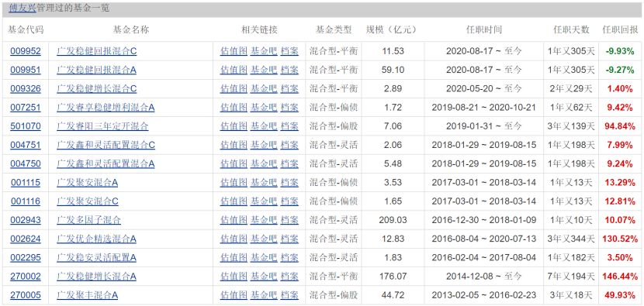644x306 pixels.
Task: Open 估值图 for fund 501070
Action: point(234,126)
